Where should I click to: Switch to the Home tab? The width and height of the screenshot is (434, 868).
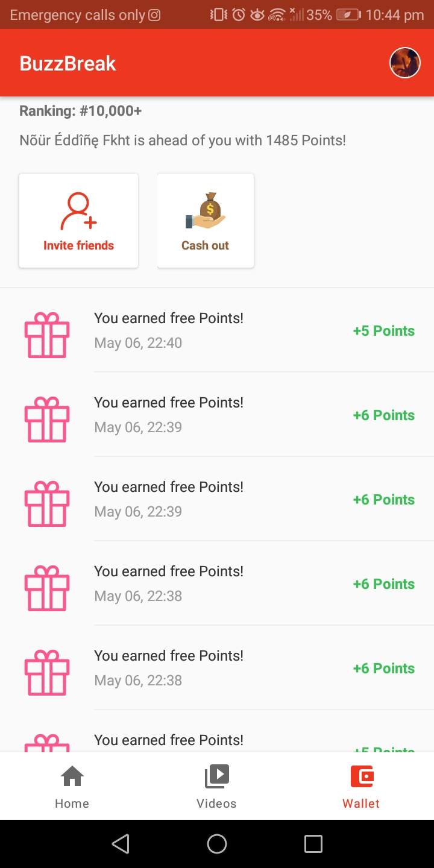tap(72, 786)
